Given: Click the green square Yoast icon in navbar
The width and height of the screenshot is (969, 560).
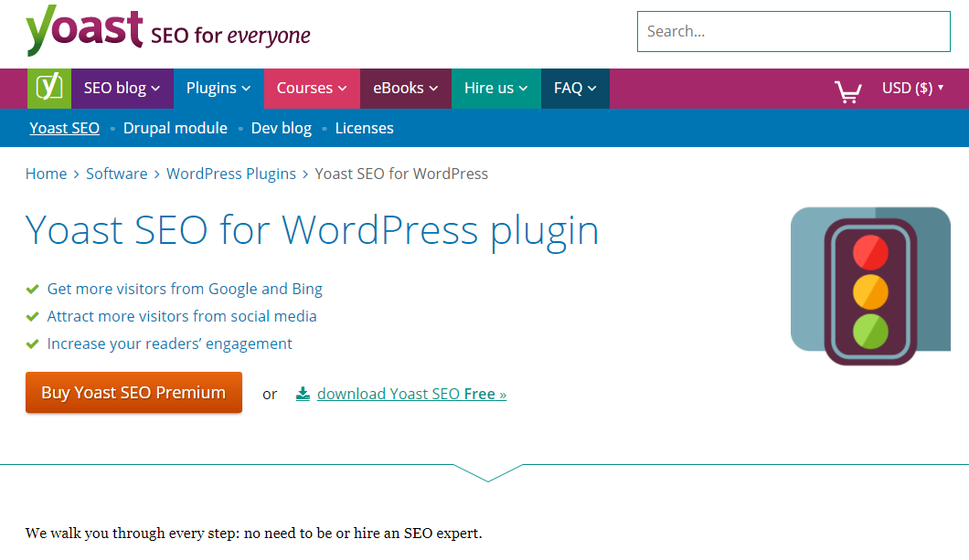Looking at the screenshot, I should point(48,88).
